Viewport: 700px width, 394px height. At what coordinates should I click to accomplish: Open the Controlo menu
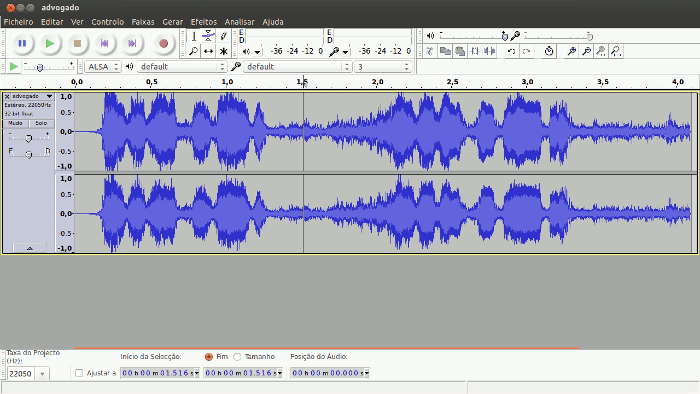point(108,22)
